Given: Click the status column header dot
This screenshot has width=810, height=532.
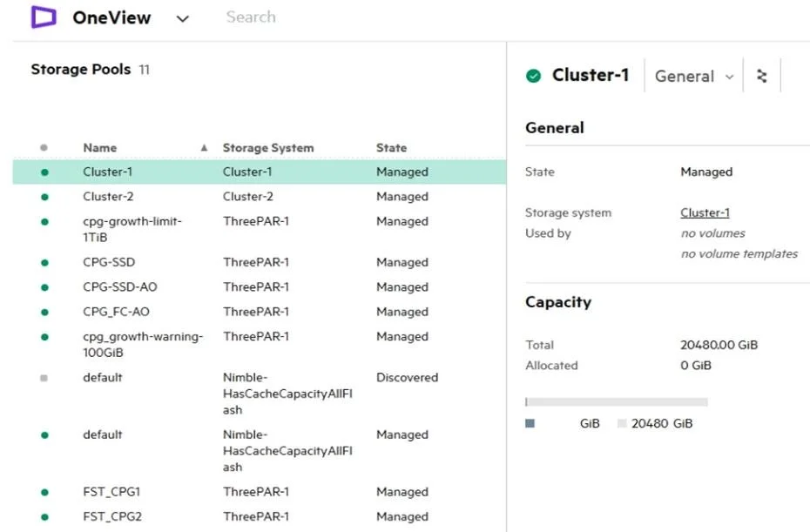Looking at the screenshot, I should click(x=44, y=148).
